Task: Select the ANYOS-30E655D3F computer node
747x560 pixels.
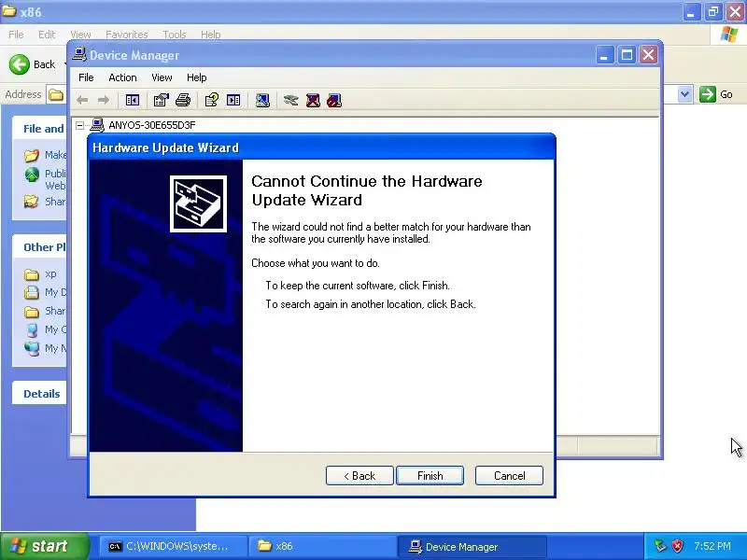Action: click(x=151, y=125)
